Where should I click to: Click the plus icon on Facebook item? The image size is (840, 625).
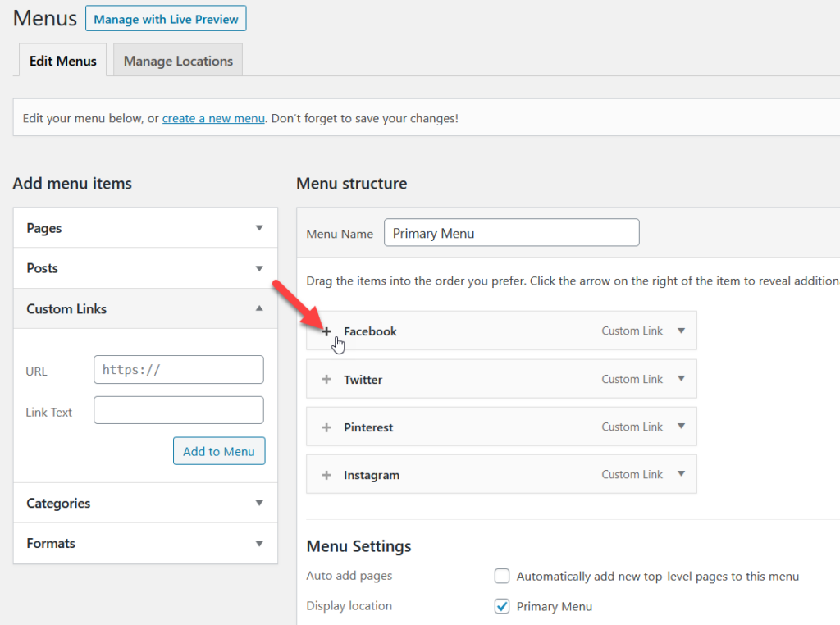(326, 331)
